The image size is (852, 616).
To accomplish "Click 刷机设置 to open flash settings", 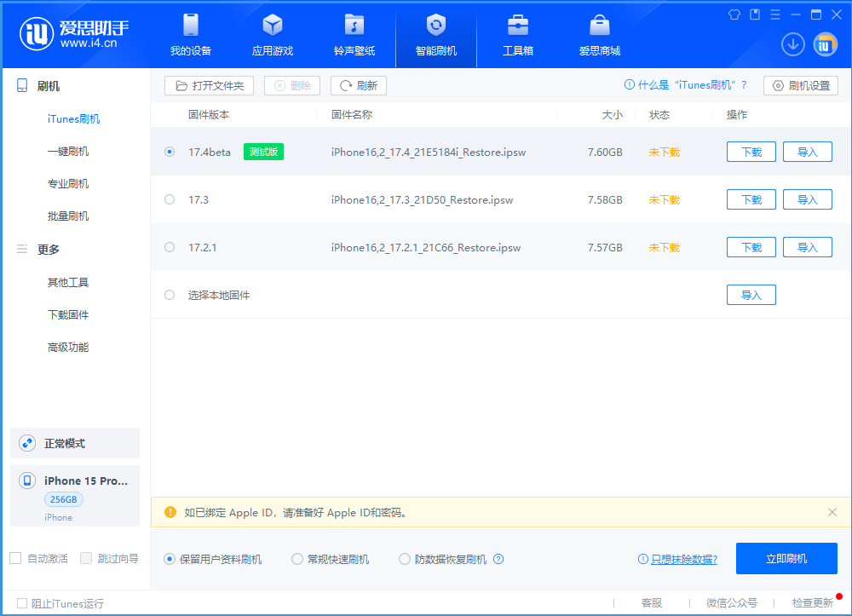I will [800, 85].
